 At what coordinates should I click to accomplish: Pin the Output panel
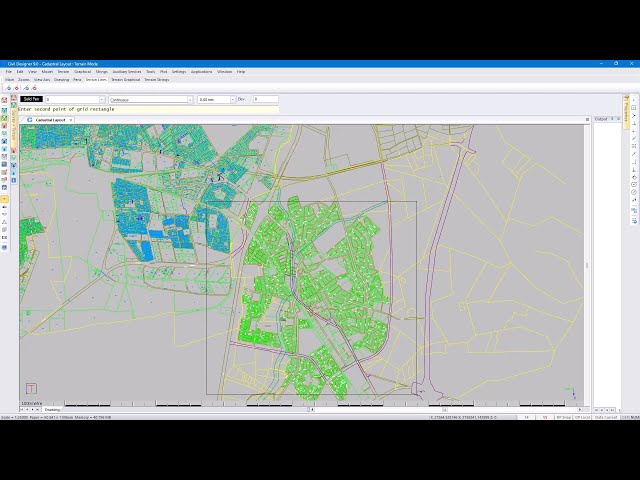tap(612, 119)
